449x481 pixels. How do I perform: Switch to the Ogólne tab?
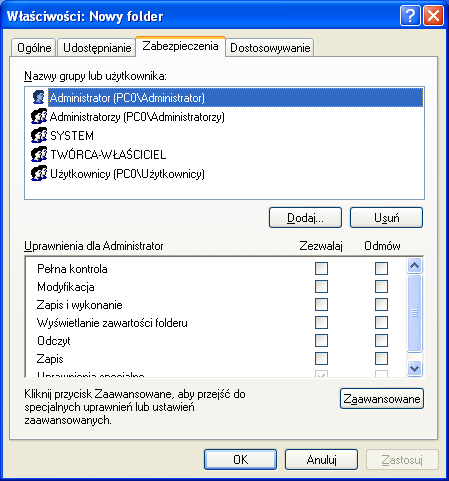pos(34,48)
